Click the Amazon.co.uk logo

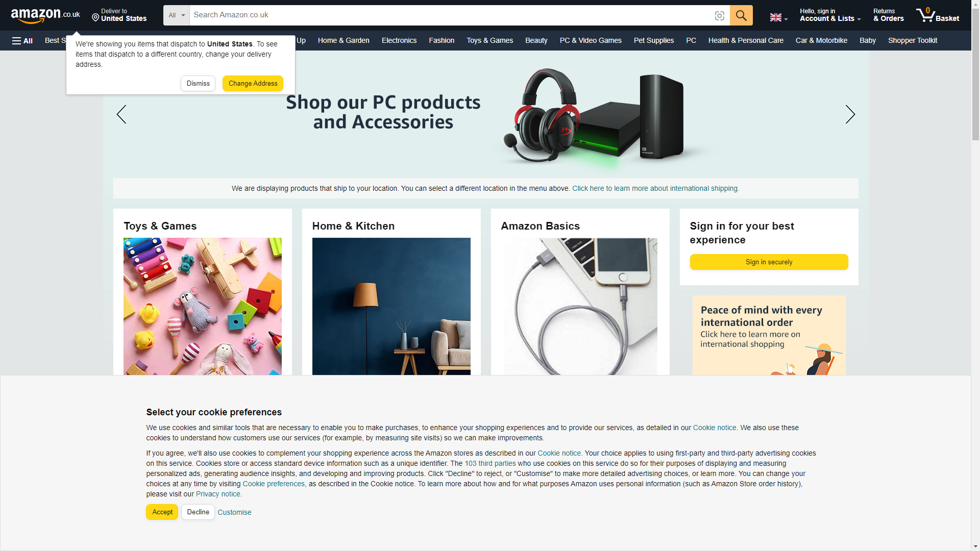point(45,15)
